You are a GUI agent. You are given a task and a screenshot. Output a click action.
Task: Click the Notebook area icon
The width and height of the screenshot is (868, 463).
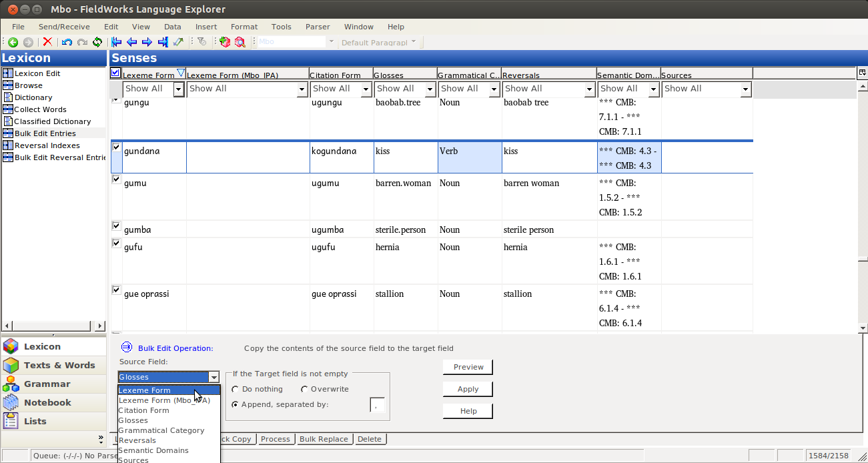(11, 402)
